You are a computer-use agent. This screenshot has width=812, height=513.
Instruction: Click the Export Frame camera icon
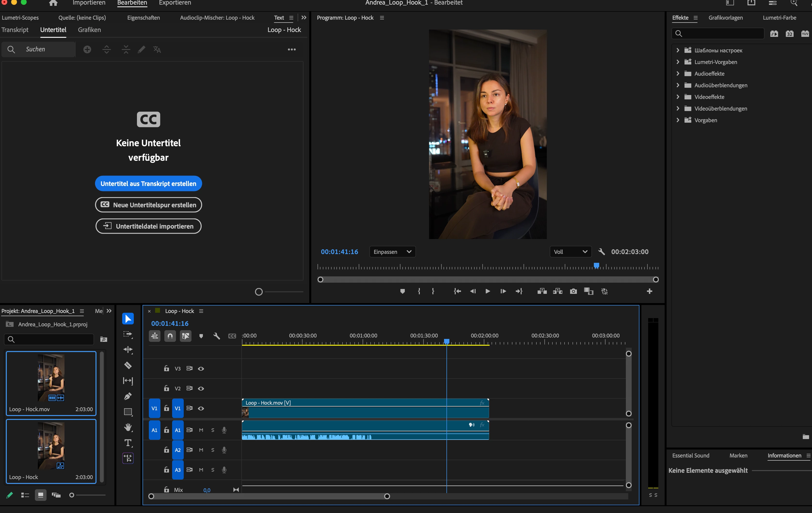[573, 291]
